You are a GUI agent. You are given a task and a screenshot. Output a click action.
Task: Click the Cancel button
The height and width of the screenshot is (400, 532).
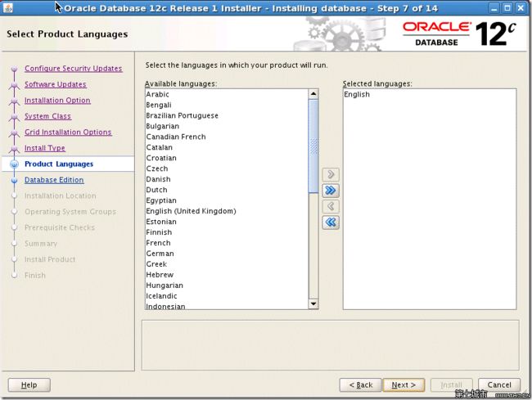(499, 385)
